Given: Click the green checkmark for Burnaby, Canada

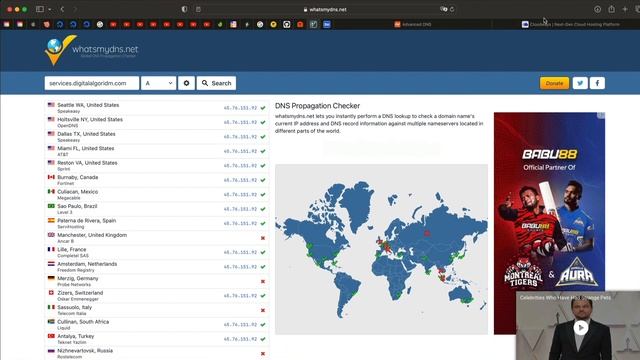Looking at the screenshot, I should tap(263, 180).
